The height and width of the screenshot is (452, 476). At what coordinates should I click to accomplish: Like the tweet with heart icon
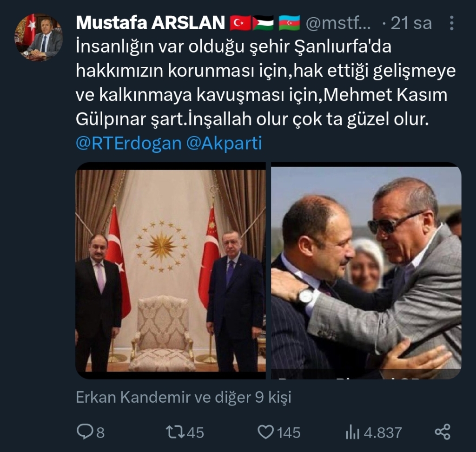[x=265, y=432]
